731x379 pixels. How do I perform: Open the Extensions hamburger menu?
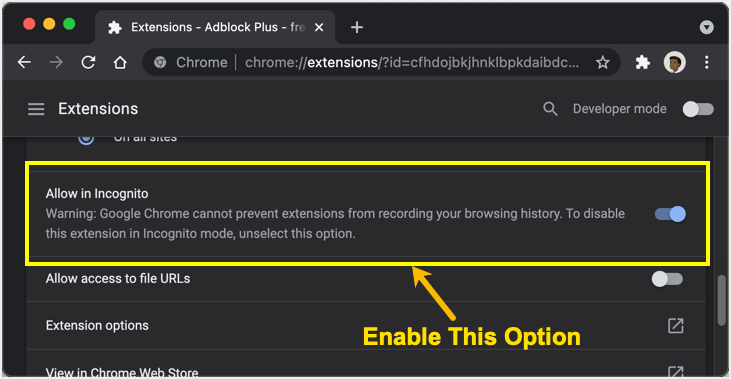click(x=36, y=109)
